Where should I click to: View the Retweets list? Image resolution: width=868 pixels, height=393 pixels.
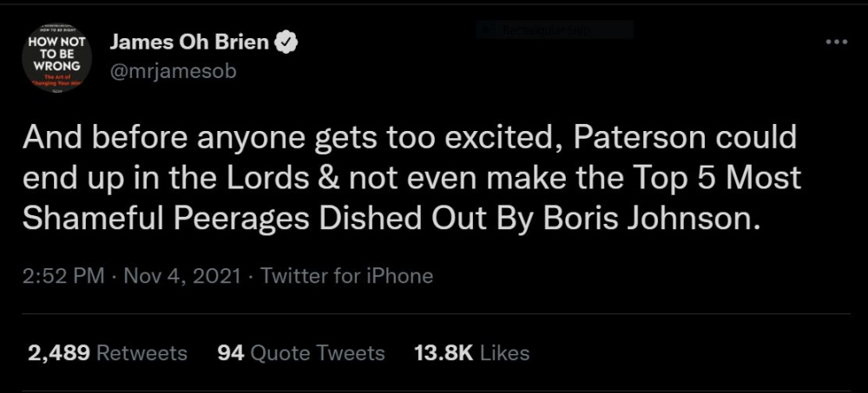pyautogui.click(x=141, y=353)
